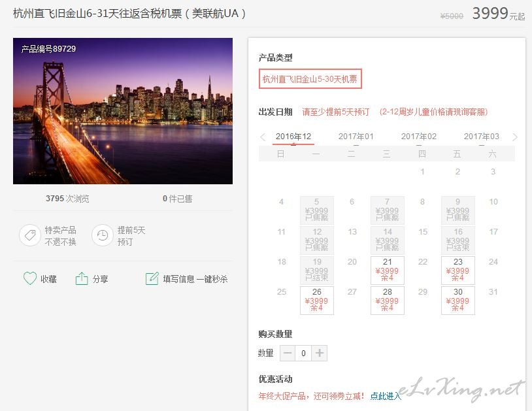Click the 3999元起 price text
This screenshot has height=411, width=532.
(499, 14)
